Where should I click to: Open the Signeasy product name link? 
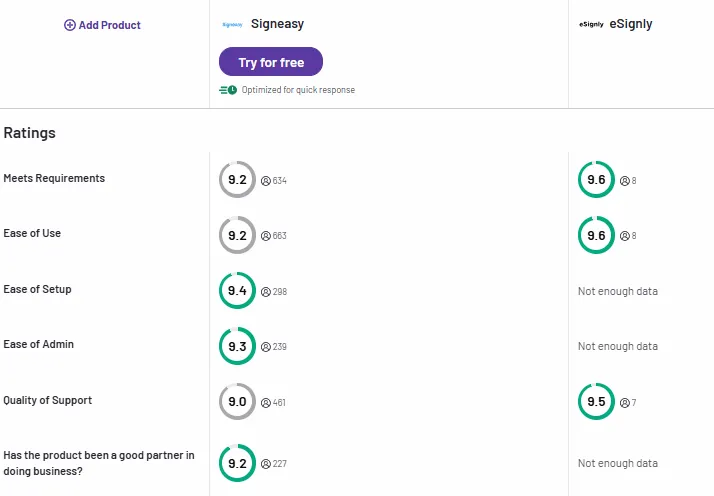click(277, 24)
